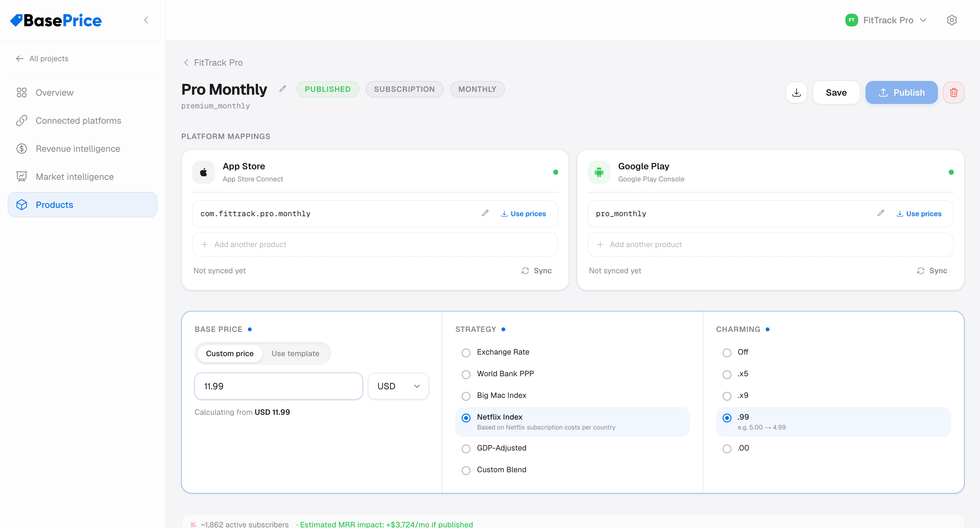The image size is (980, 528).
Task: Click the FT project avatar
Action: 851,20
